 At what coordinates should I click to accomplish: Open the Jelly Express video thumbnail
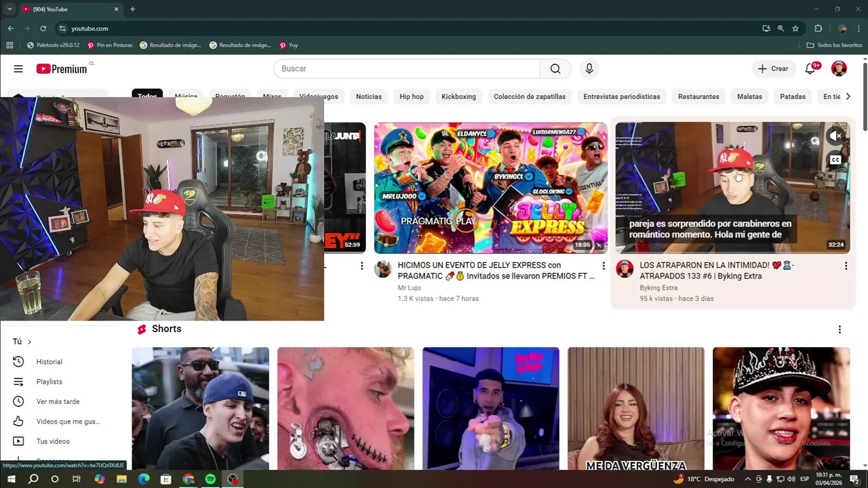491,188
